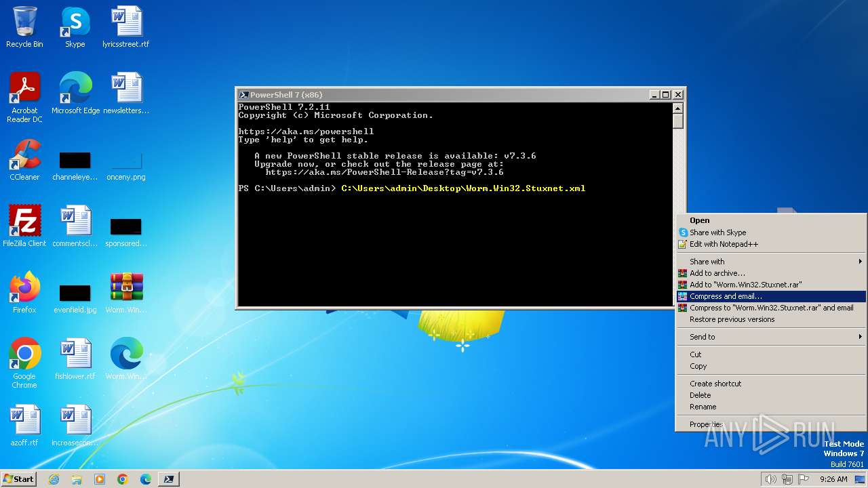Switch to PowerShell taskbar button

point(169,479)
